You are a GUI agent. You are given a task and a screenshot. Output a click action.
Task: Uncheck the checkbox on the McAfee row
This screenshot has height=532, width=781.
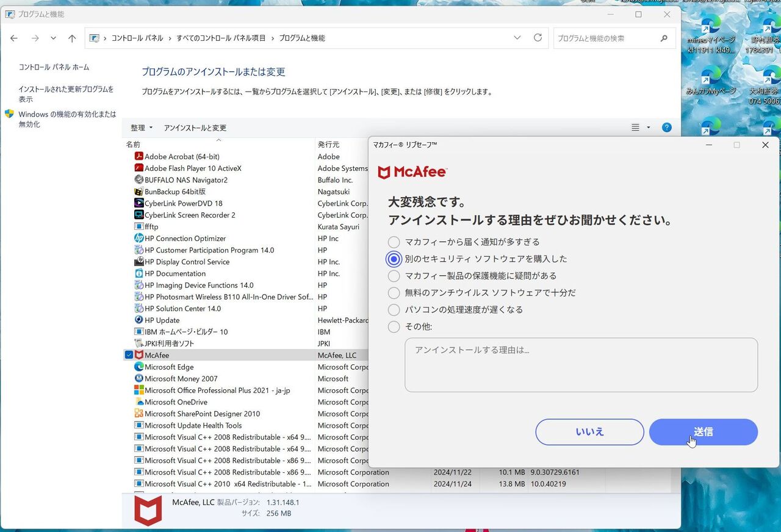[x=129, y=355]
